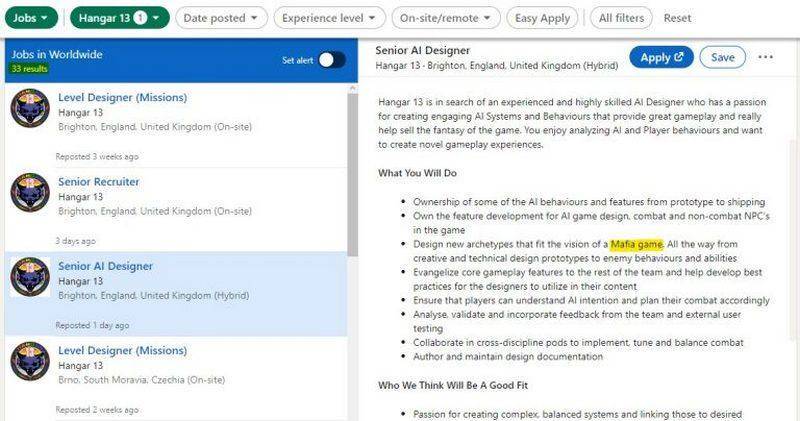Viewport: 800px width, 421px height.
Task: Click Hangar 13 logo on Brighton On-site Level Designer listing
Action: [30, 108]
